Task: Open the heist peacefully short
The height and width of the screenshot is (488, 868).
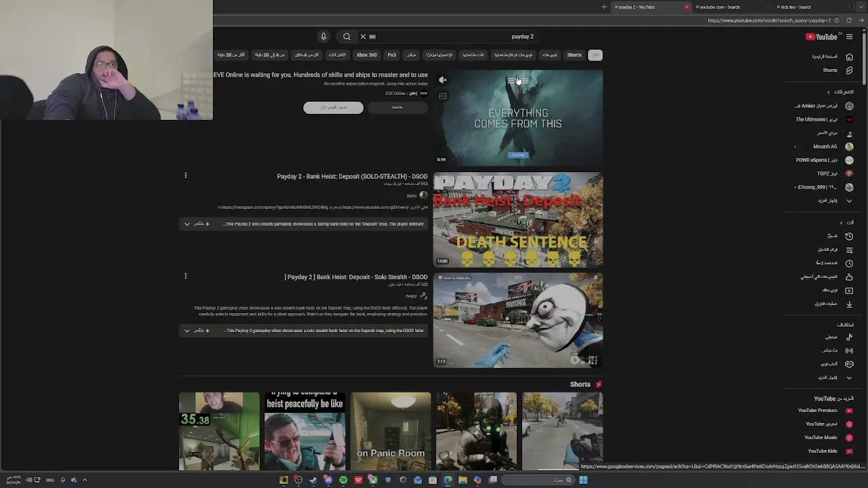Action: [304, 431]
